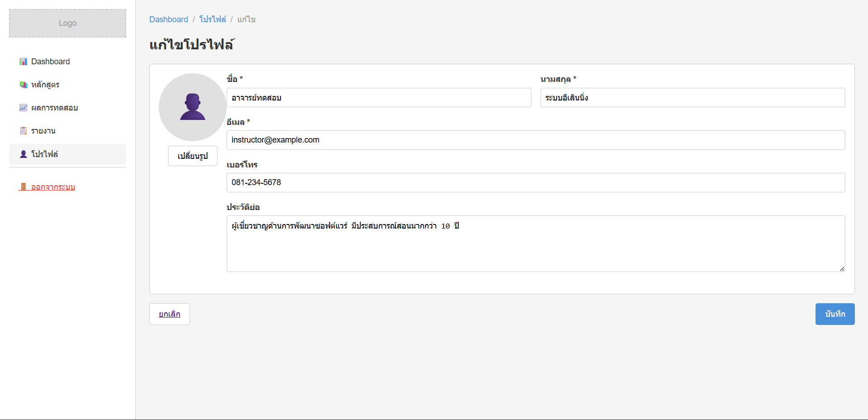Follow the โปรไฟล์ breadcrumb link
Image resolution: width=868 pixels, height=420 pixels.
[x=213, y=19]
